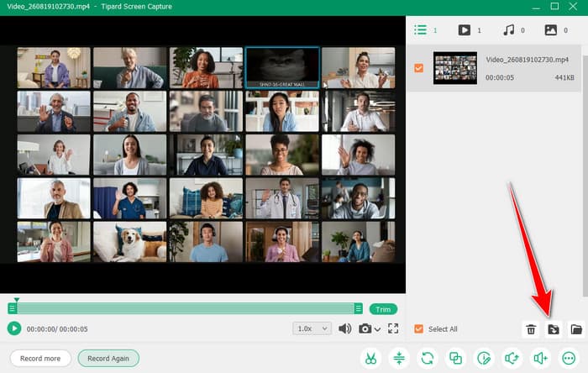Open the file converter tool
Viewport: 588px width, 373px height.
click(428, 359)
